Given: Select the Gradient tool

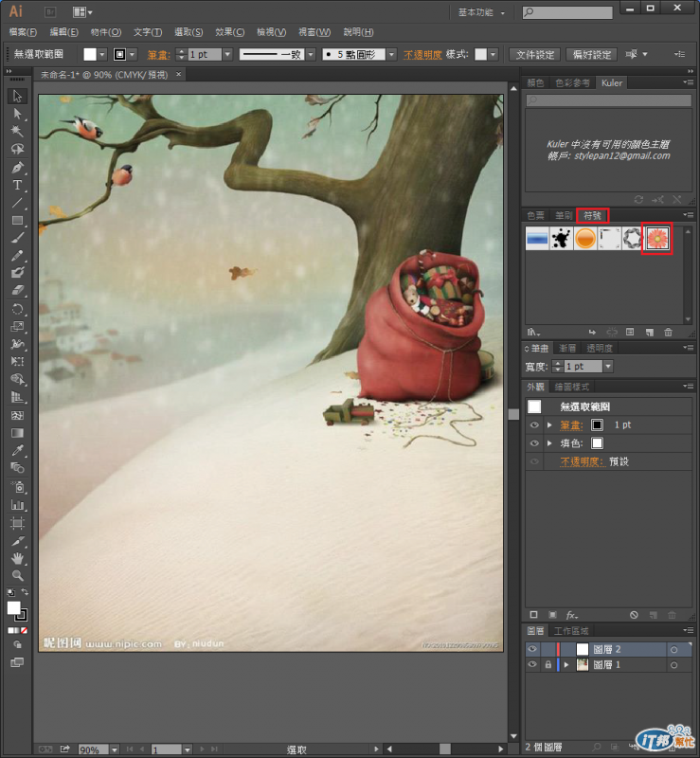Looking at the screenshot, I should (17, 433).
